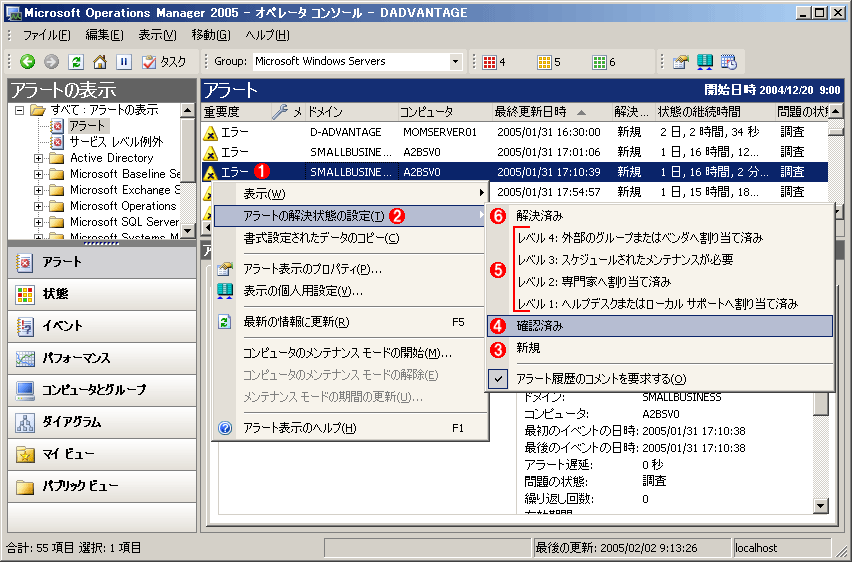This screenshot has width=852, height=562.
Task: Open the Group combo box dropdown arrow
Action: (x=455, y=61)
